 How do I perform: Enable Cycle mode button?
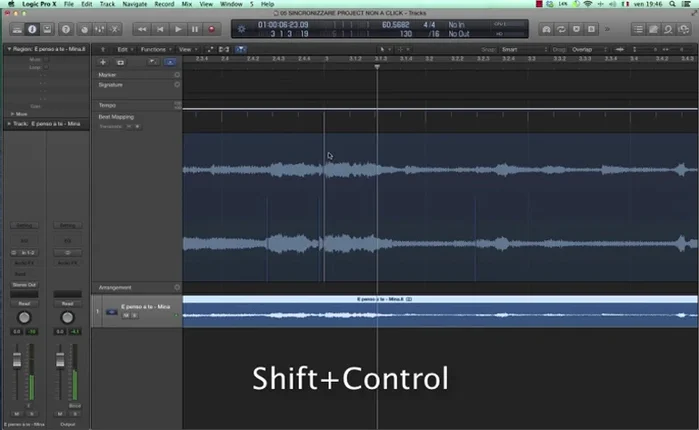click(561, 29)
